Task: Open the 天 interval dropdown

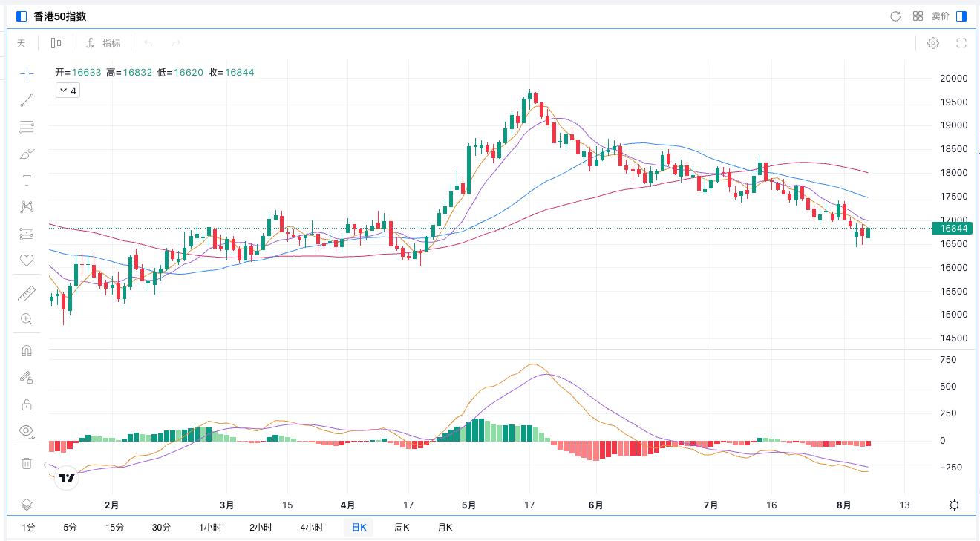Action: click(22, 43)
